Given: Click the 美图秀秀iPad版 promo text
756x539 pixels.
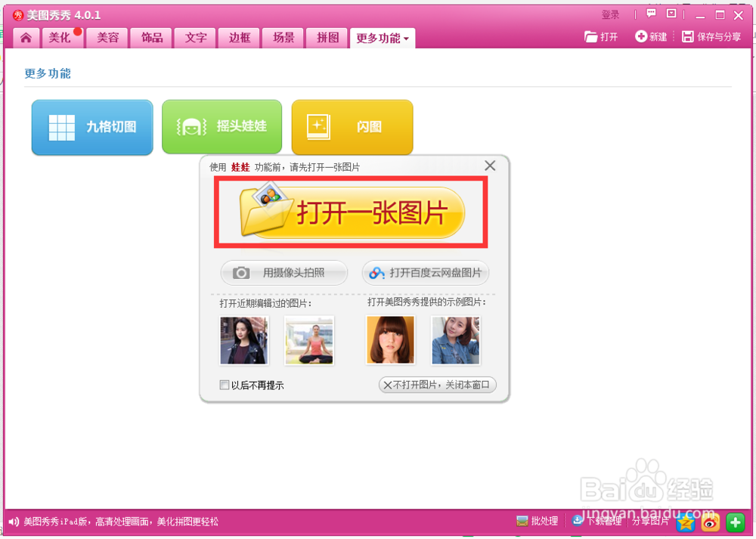Looking at the screenshot, I should tap(121, 522).
